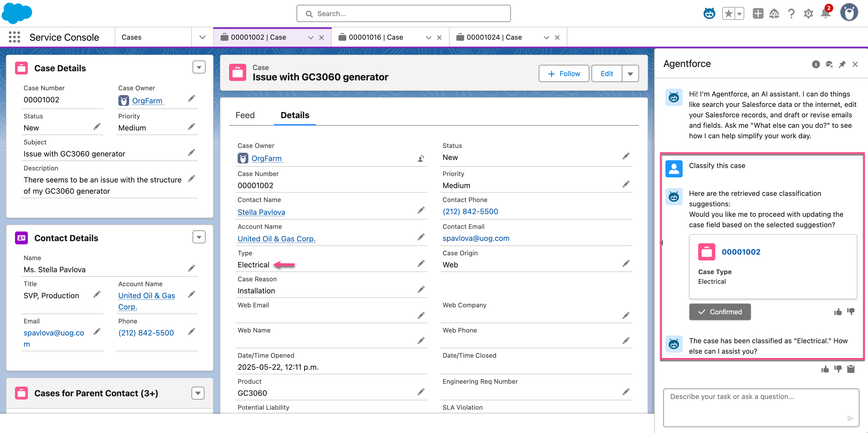868x433 pixels.
Task: Click the Favorites star icon
Action: click(x=728, y=13)
